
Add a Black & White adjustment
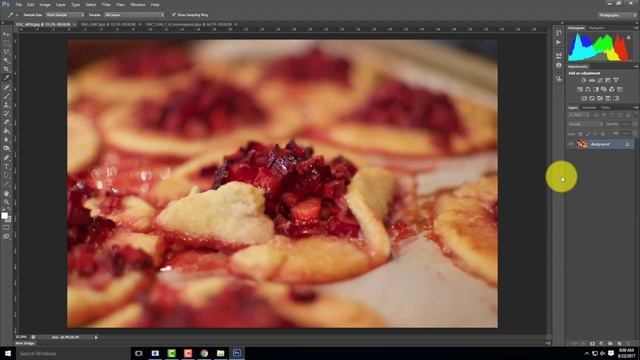[x=596, y=89]
